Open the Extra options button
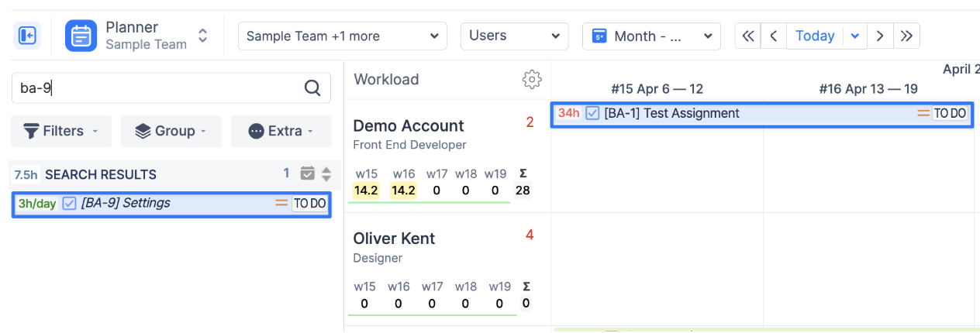980x333 pixels. pos(281,131)
